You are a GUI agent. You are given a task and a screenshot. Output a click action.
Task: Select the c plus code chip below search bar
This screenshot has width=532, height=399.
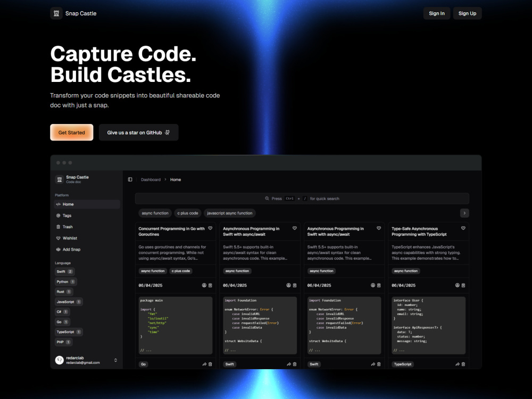click(188, 213)
